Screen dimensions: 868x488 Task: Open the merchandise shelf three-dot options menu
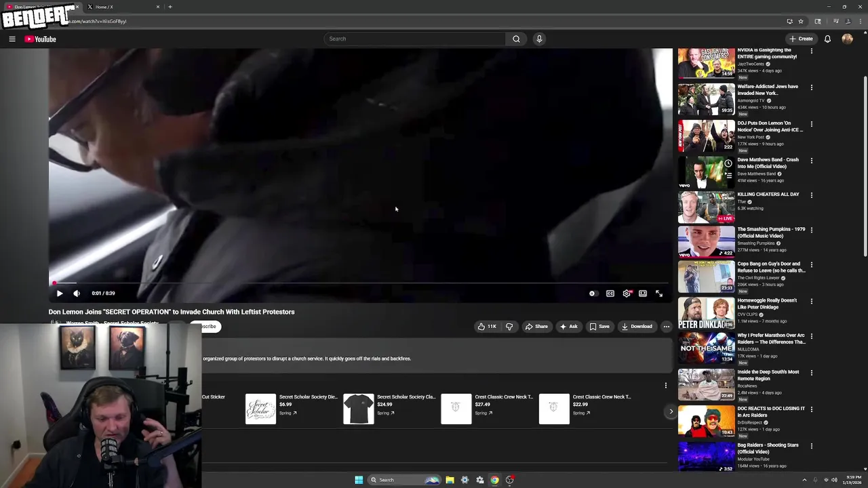(x=665, y=386)
